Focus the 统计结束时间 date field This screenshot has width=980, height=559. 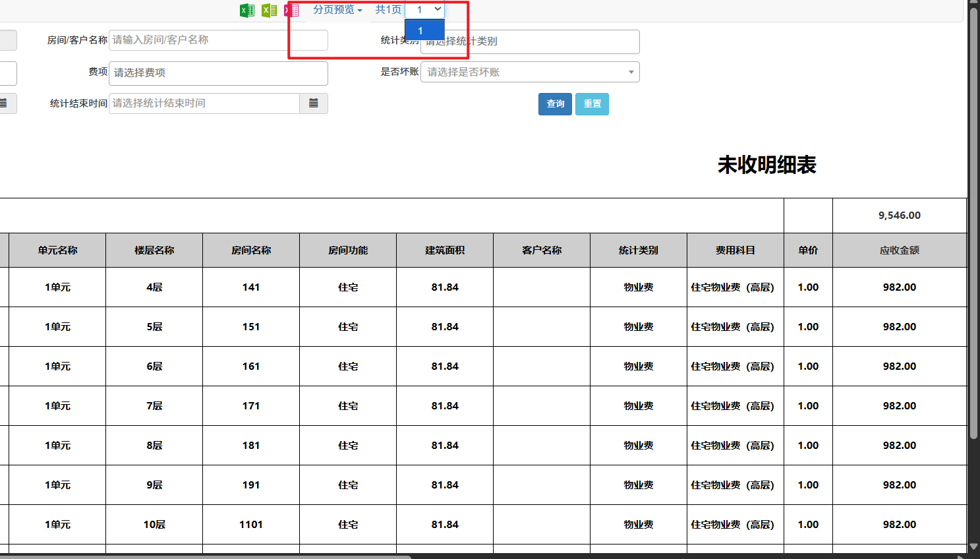(204, 103)
